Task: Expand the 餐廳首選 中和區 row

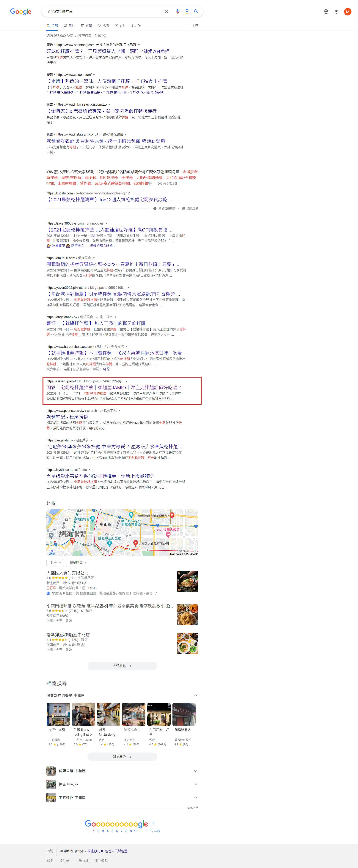Action: click(x=122, y=771)
